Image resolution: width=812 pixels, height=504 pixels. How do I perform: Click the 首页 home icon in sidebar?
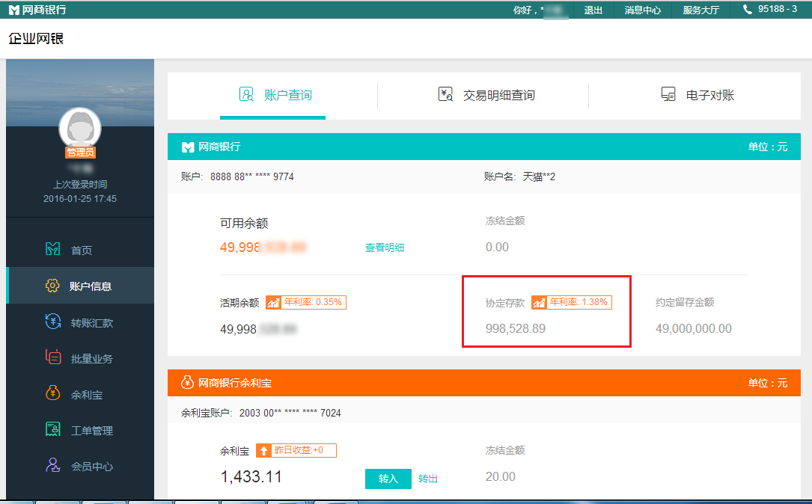[53, 249]
